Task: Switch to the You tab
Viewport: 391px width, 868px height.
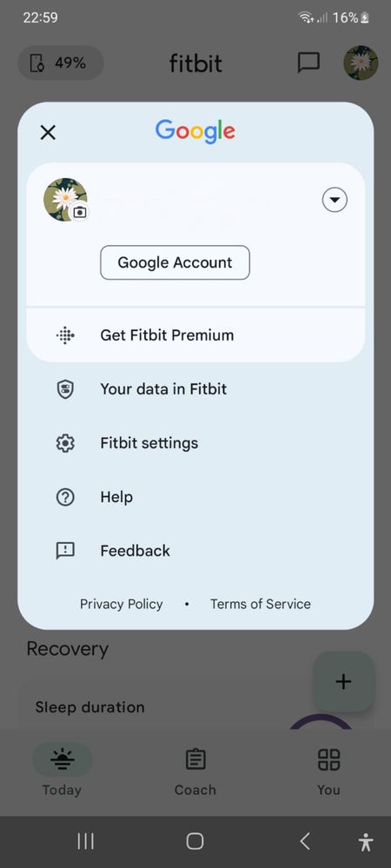Action: [328, 772]
